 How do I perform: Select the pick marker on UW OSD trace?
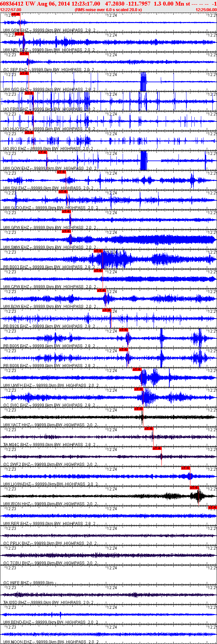tap(24, 73)
